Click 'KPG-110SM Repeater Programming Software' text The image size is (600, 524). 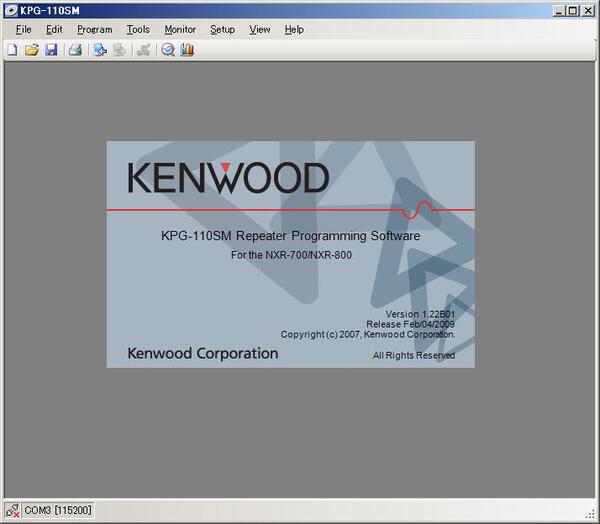click(x=290, y=236)
